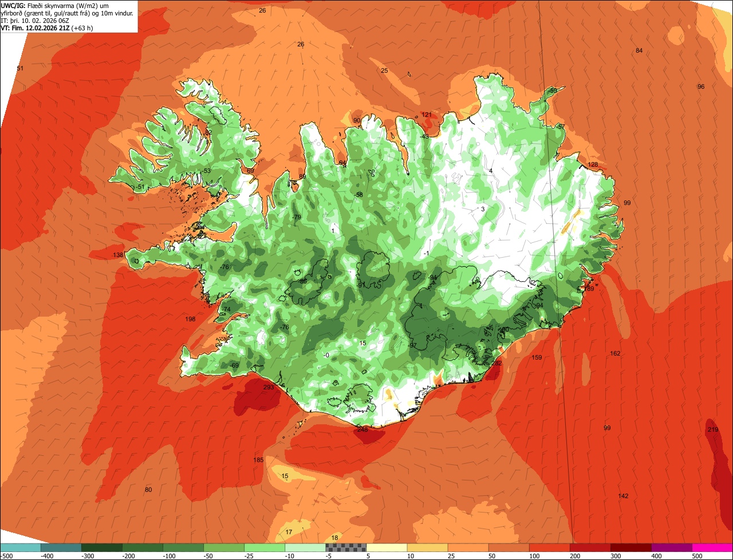733x560 pixels.
Task: Select the valid time line 'VT: Fim. 12.02.2026 21Z'
Action: pyautogui.click(x=46, y=28)
